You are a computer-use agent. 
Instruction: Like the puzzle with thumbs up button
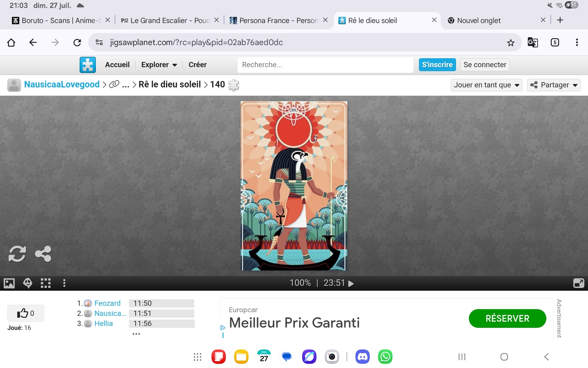25,313
